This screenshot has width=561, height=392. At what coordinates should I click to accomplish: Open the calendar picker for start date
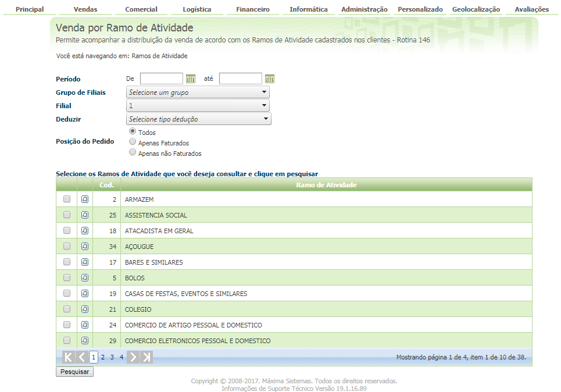191,79
